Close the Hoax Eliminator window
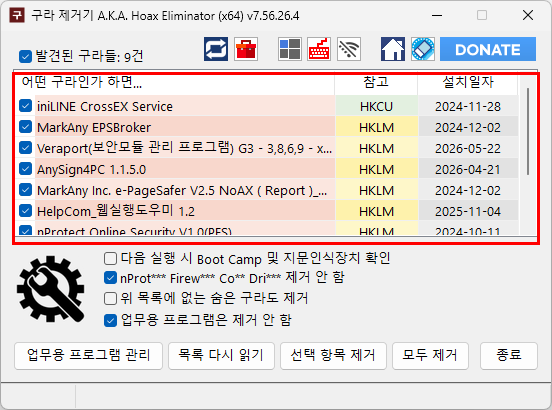The image size is (552, 410). (x=528, y=15)
